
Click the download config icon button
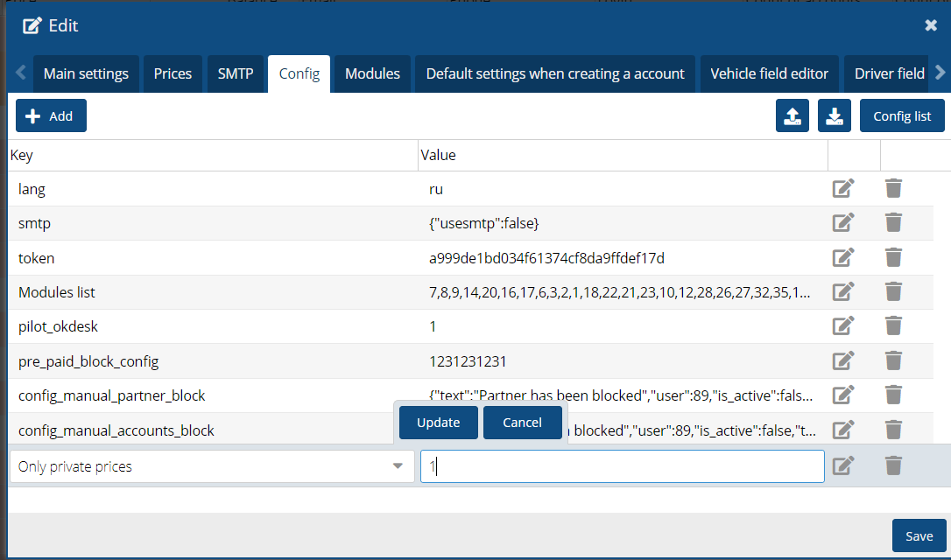pos(834,116)
